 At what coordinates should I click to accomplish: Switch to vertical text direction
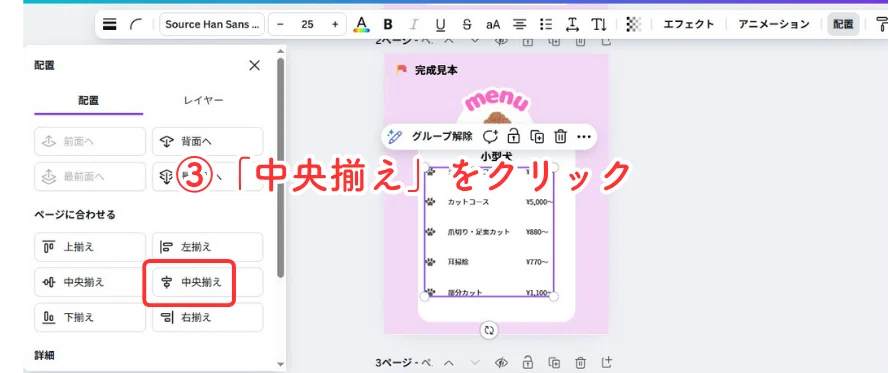pos(599,24)
